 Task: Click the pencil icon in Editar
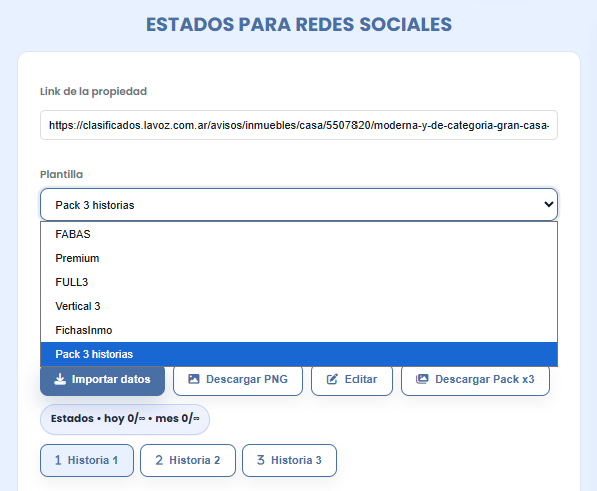[x=332, y=379]
